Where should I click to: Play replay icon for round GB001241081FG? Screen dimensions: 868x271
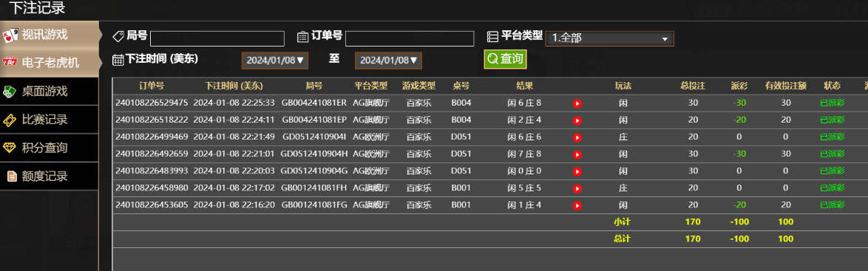[x=577, y=206]
